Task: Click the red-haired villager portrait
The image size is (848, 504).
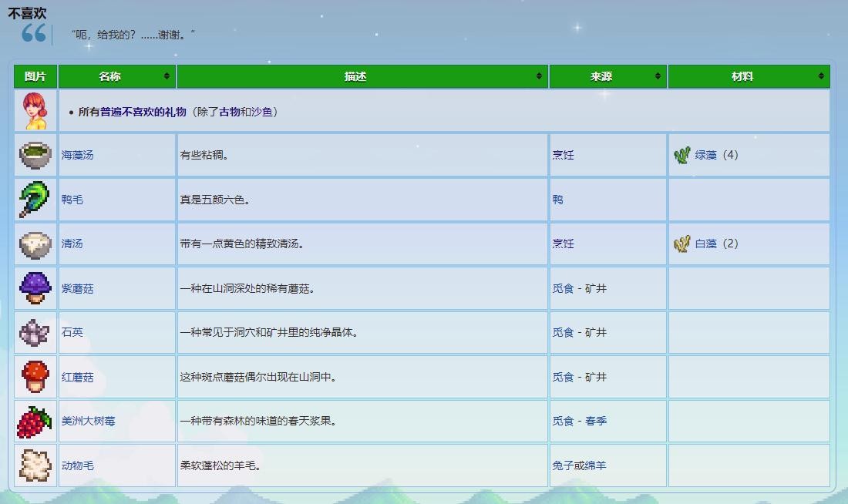Action: (35, 111)
